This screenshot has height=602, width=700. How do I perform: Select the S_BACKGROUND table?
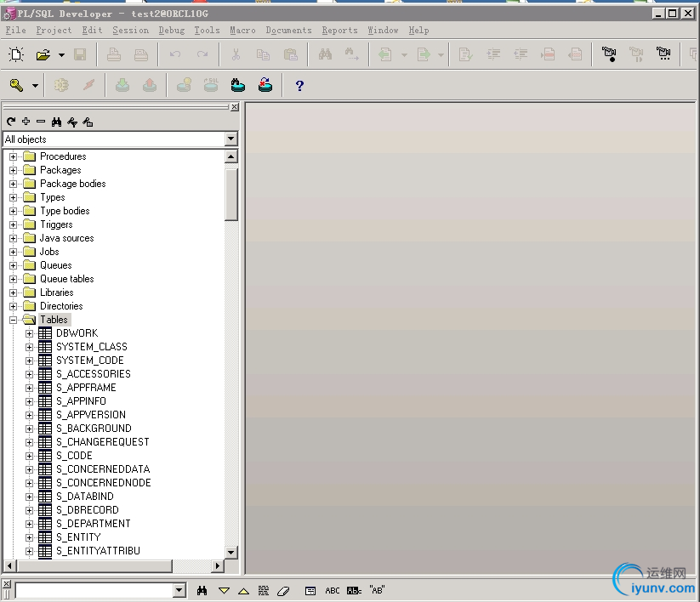click(x=94, y=429)
